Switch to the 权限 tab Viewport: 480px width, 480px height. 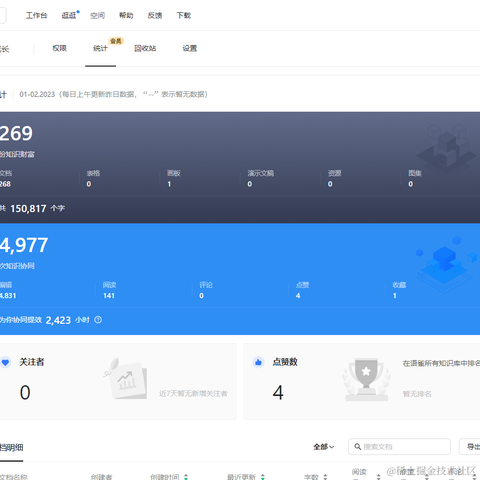[x=60, y=48]
